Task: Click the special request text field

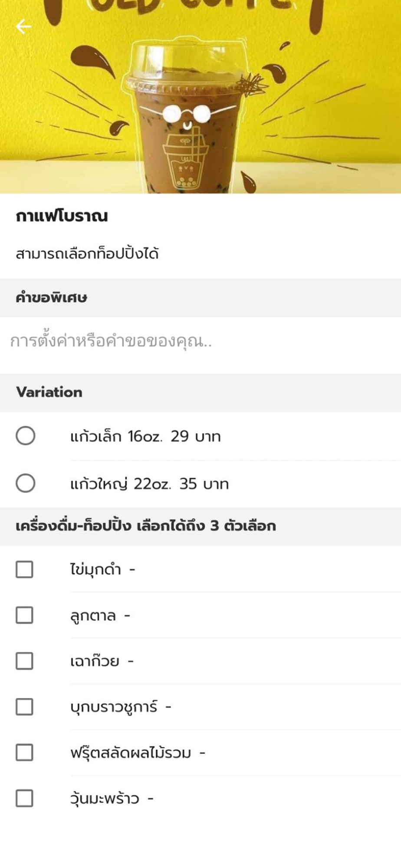Action: (x=200, y=342)
